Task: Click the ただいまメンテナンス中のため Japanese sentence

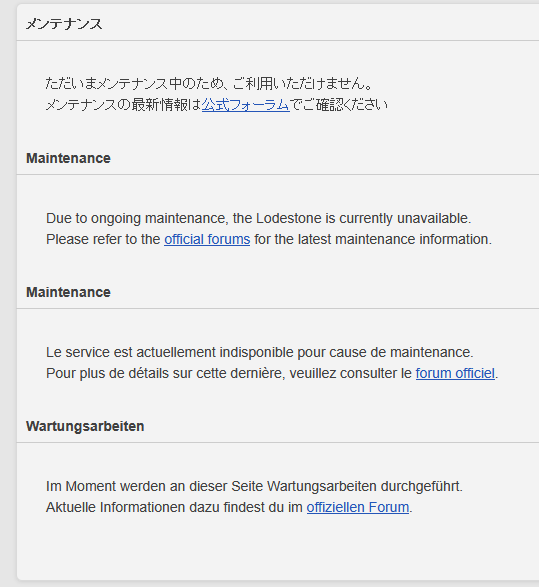Action: [x=209, y=83]
